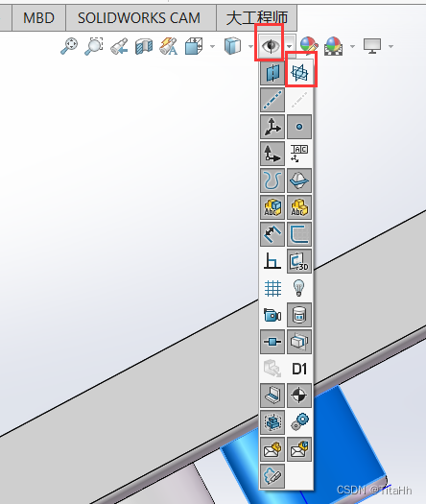Toggle the Hide/Show Items eye button

[271, 46]
